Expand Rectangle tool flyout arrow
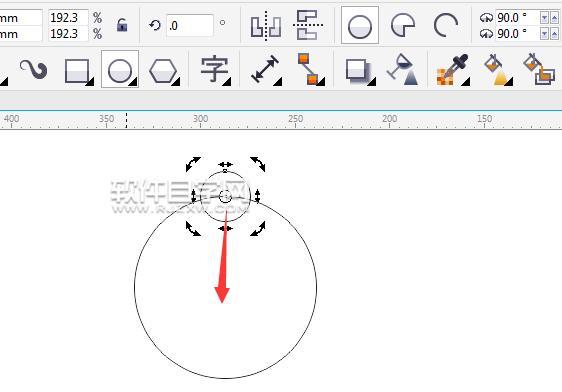 click(x=90, y=82)
